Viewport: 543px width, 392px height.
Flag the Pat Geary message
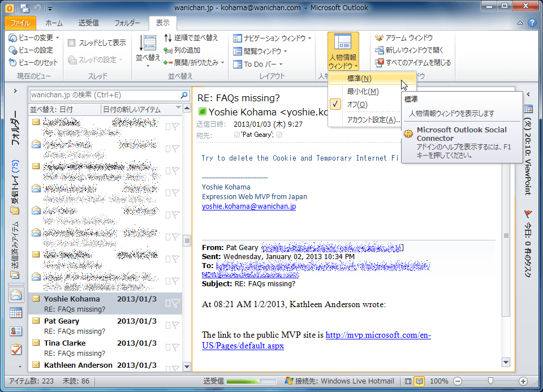(x=176, y=325)
